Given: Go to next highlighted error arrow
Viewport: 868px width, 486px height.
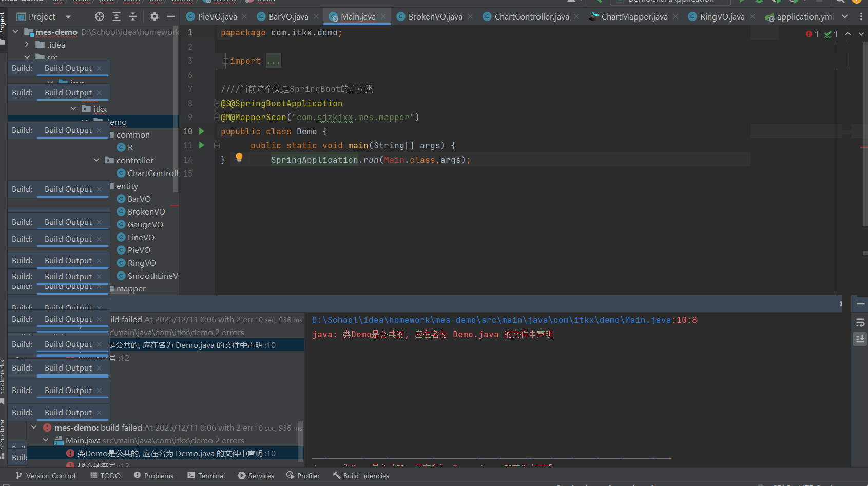Looking at the screenshot, I should [861, 34].
